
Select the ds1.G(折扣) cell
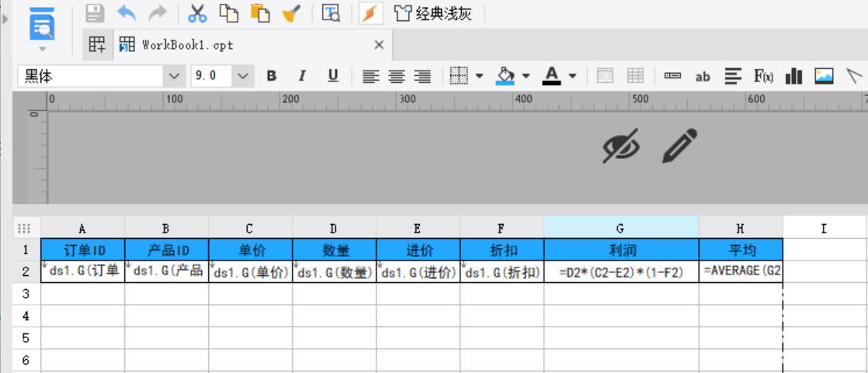click(502, 271)
